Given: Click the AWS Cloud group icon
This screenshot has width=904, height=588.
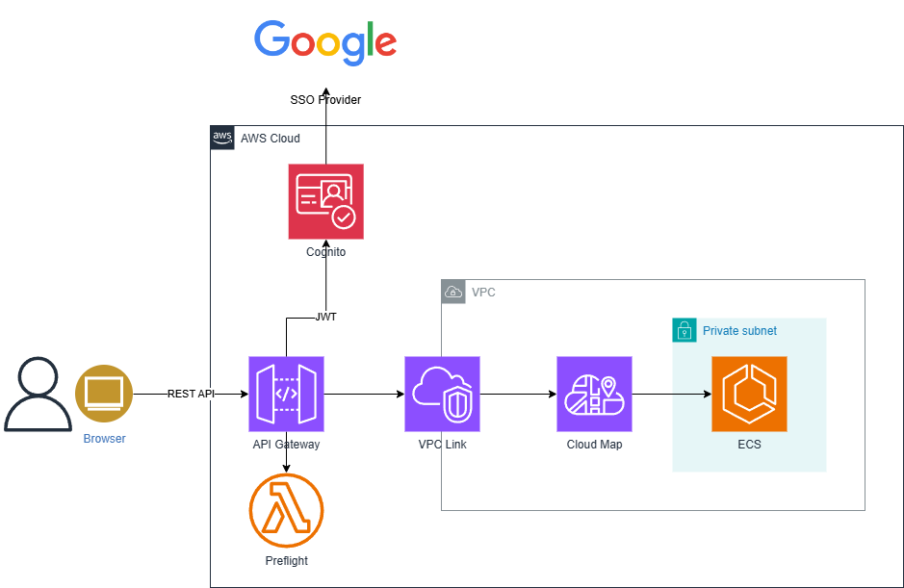Looking at the screenshot, I should [x=222, y=138].
